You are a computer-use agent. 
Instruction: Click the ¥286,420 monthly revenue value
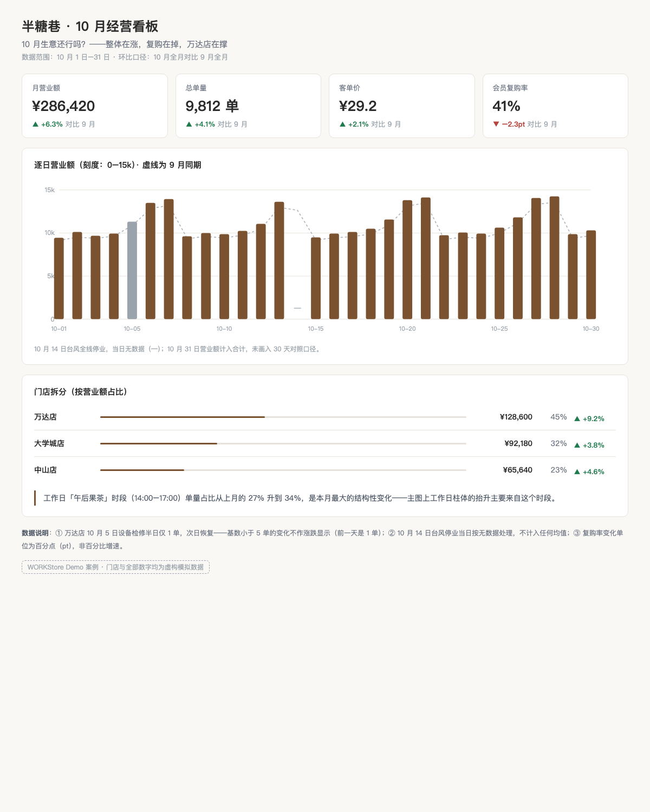coord(63,106)
